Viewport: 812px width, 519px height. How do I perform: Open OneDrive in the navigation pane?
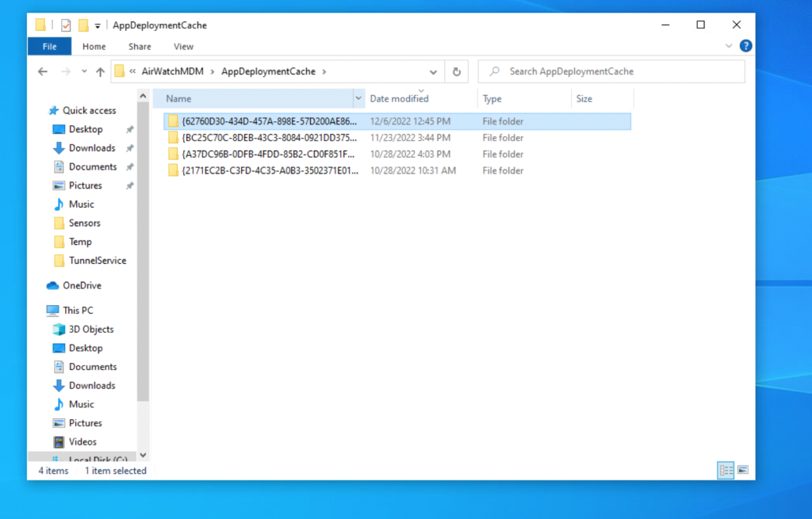[82, 285]
